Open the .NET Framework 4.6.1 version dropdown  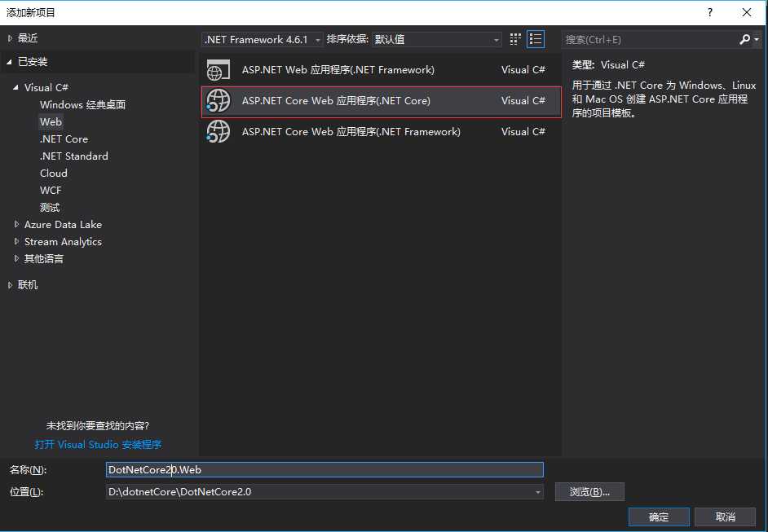[262, 40]
